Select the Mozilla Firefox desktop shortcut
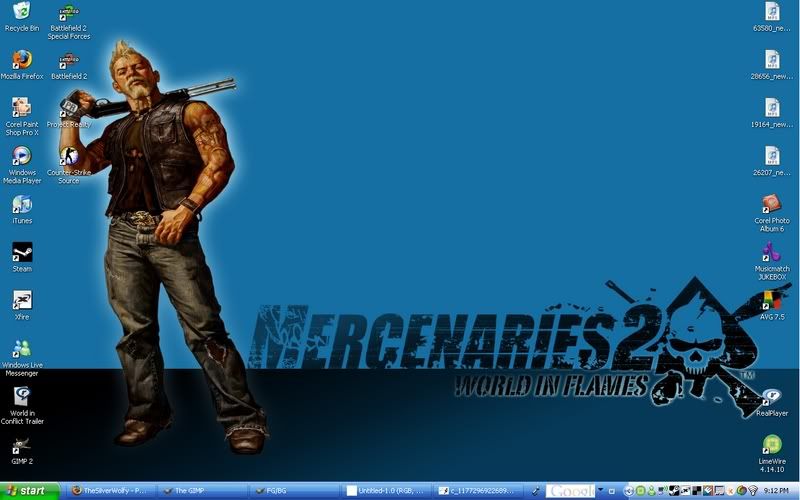This screenshot has height=500, width=800. (x=22, y=64)
